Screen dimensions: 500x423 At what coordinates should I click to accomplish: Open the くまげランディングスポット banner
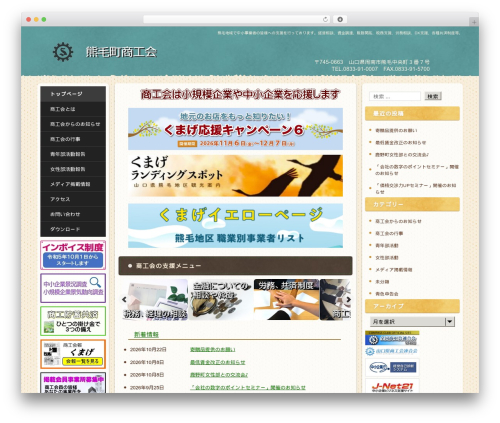tap(235, 176)
